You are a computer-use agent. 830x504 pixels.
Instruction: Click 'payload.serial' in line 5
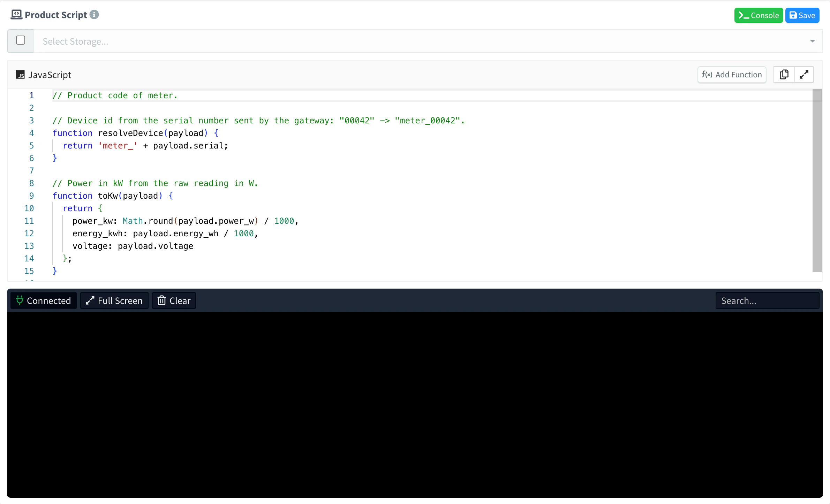point(189,146)
